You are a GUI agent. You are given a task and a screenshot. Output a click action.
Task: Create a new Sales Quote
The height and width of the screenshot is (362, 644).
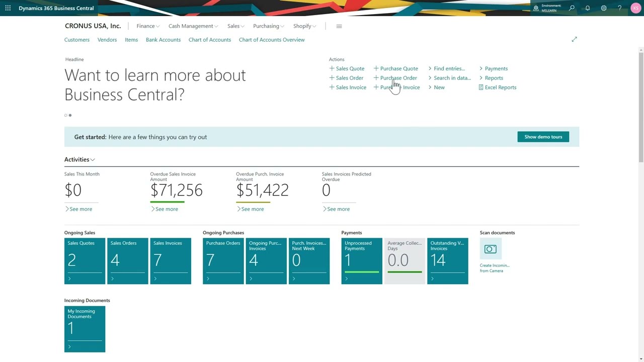(347, 68)
